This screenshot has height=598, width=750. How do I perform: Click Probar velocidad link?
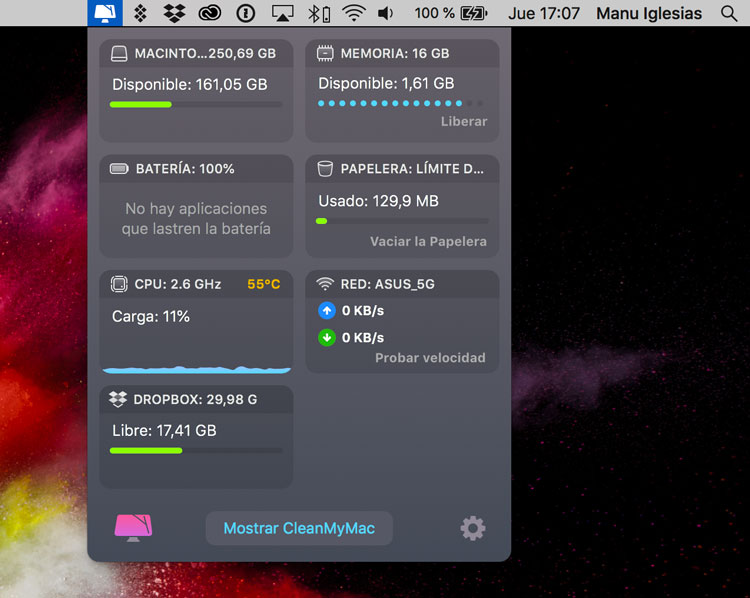coord(430,357)
